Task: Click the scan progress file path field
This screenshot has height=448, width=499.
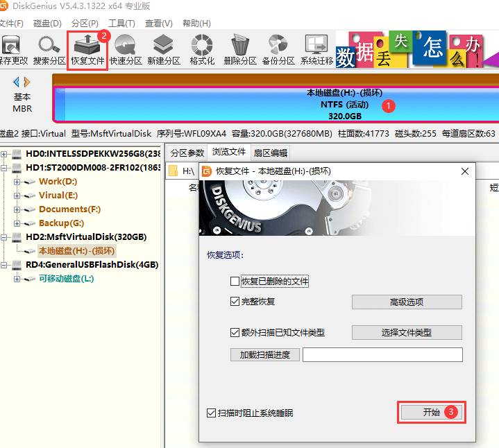Action: pos(382,354)
